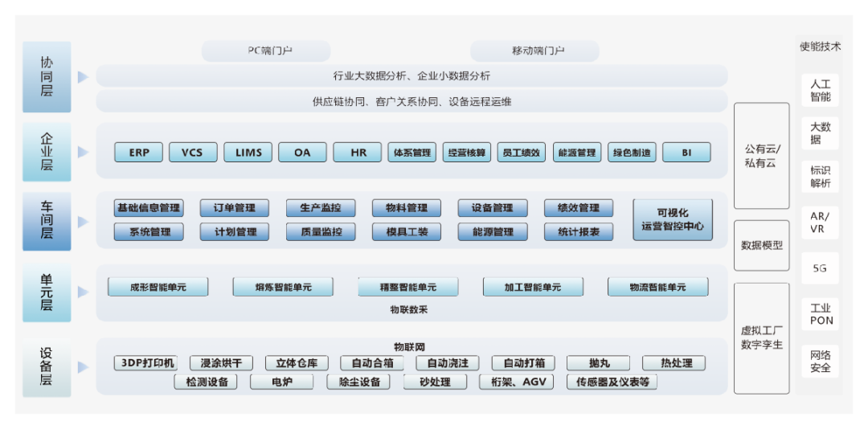Screen dimensions: 868x429
Task: Click the arrow beside 协同层
Action: [x=83, y=77]
